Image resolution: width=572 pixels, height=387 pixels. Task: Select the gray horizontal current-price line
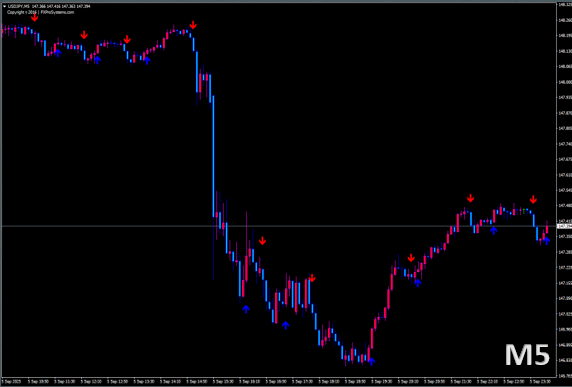pyautogui.click(x=279, y=226)
